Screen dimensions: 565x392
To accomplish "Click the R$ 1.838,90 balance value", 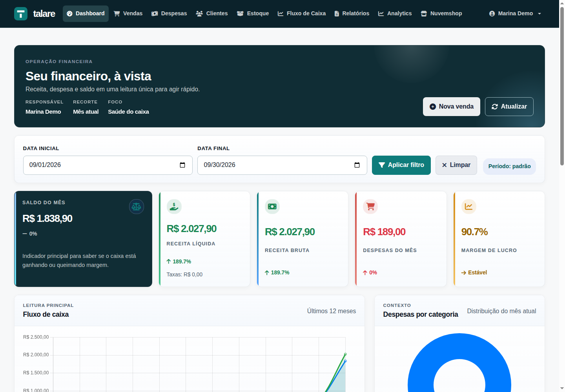I will tap(47, 219).
